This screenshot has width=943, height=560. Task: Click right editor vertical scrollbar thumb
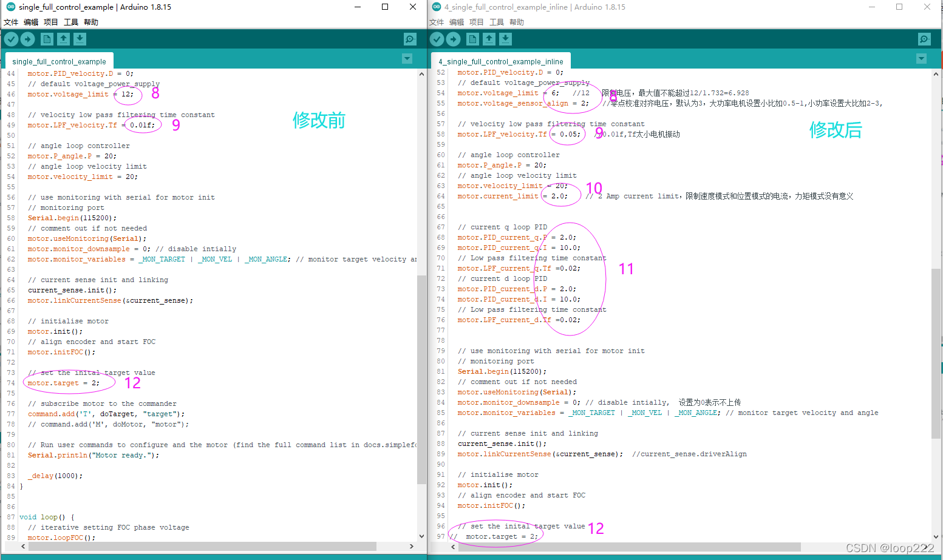click(x=936, y=353)
